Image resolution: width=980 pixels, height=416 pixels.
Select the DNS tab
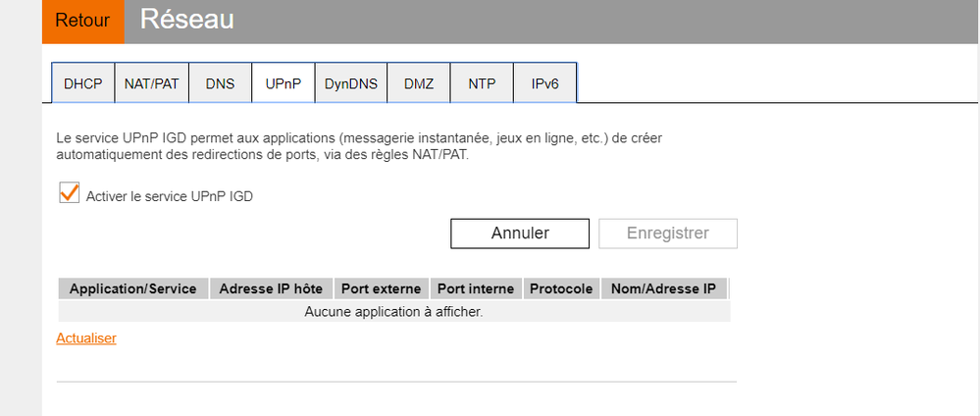220,83
